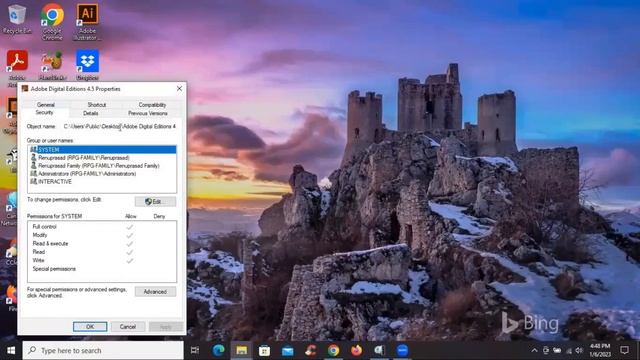Click the 'Special permissions' row
The height and width of the screenshot is (360, 640).
[102, 269]
